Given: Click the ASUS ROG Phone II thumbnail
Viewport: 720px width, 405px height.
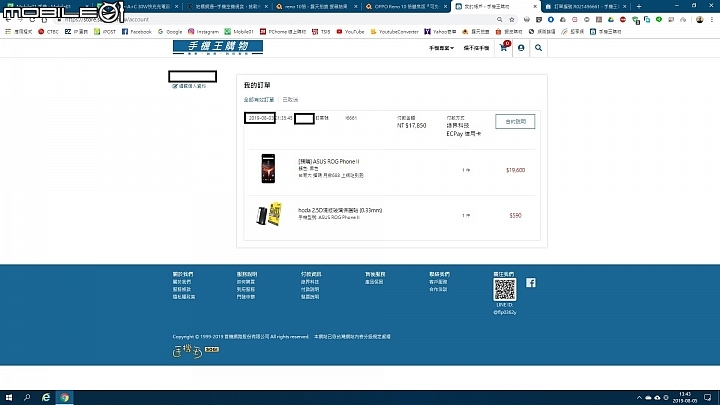Looking at the screenshot, I should [268, 169].
